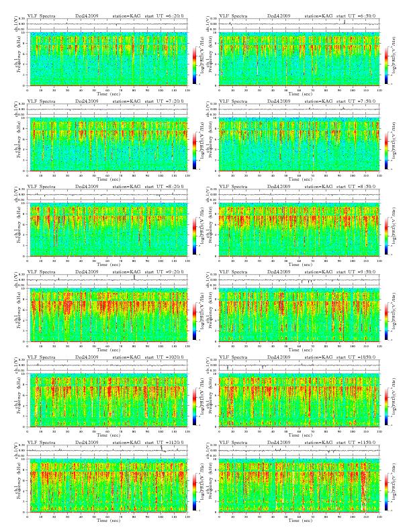Click 'Time (sec)' label under the 11:50:0 plot
Screen dimensions: 411x532
click(x=300, y=520)
